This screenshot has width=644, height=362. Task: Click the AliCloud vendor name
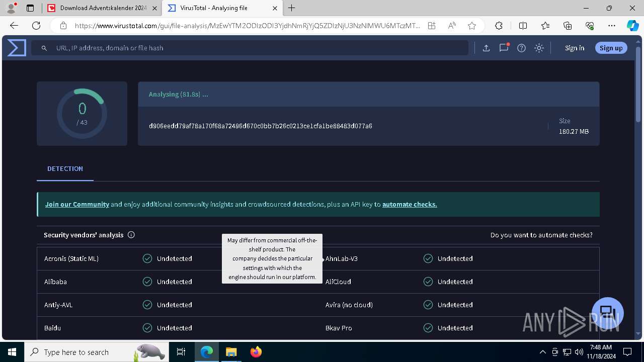pos(338,282)
